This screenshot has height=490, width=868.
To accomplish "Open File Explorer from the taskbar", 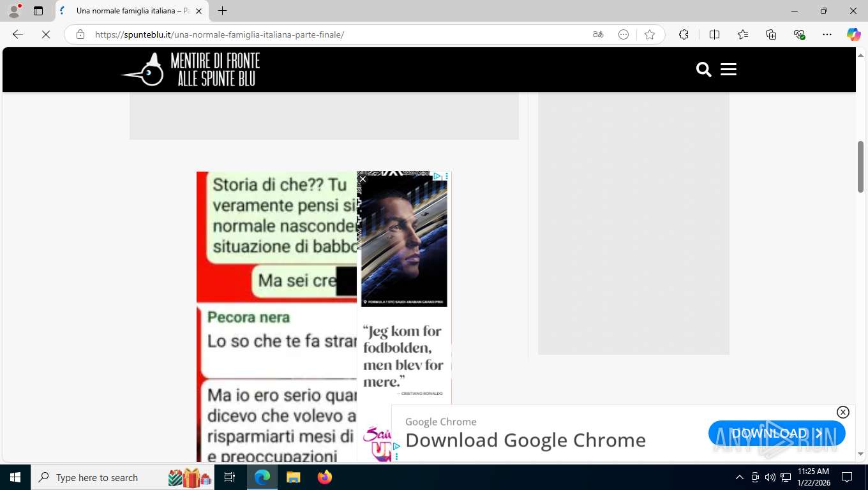I will (x=293, y=477).
